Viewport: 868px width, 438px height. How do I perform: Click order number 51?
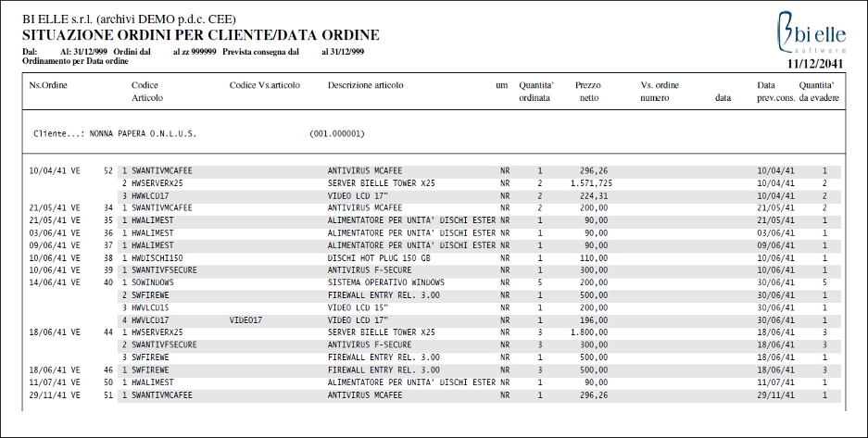tap(108, 395)
